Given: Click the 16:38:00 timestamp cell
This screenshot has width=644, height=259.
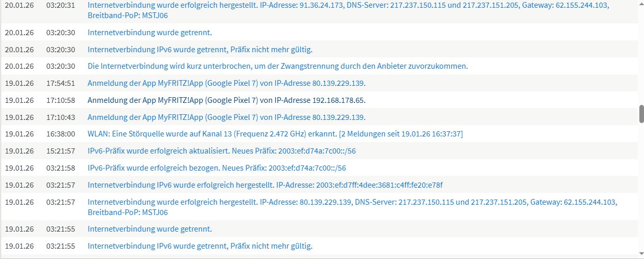Looking at the screenshot, I should coord(61,134).
